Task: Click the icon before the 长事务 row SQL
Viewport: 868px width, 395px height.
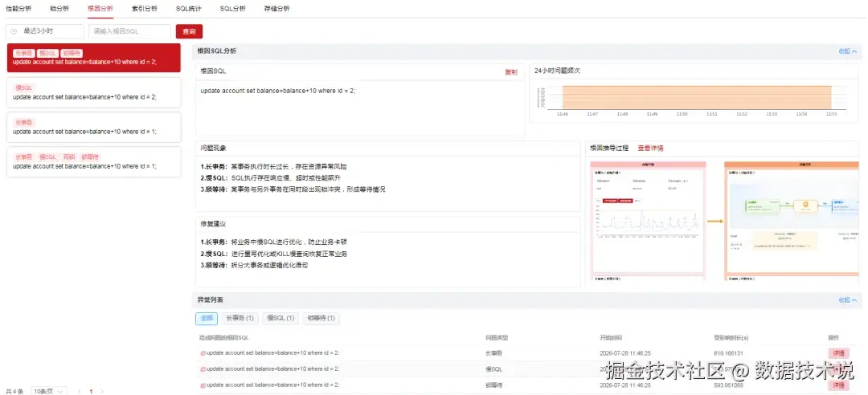Action: [203, 353]
